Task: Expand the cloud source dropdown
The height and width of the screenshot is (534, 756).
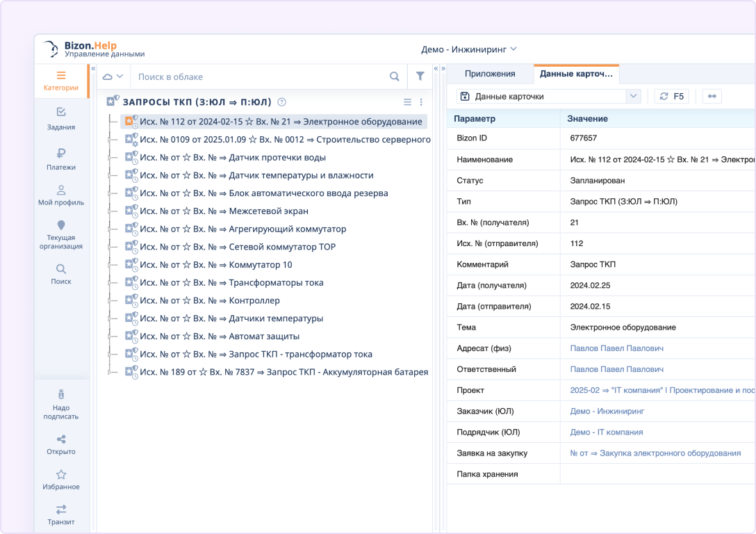Action: 113,76
